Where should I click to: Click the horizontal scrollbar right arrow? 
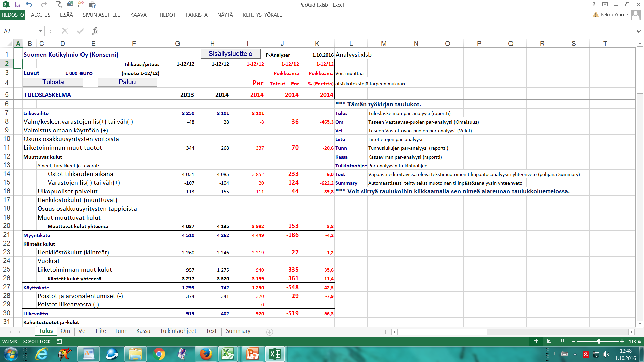pyautogui.click(x=631, y=332)
